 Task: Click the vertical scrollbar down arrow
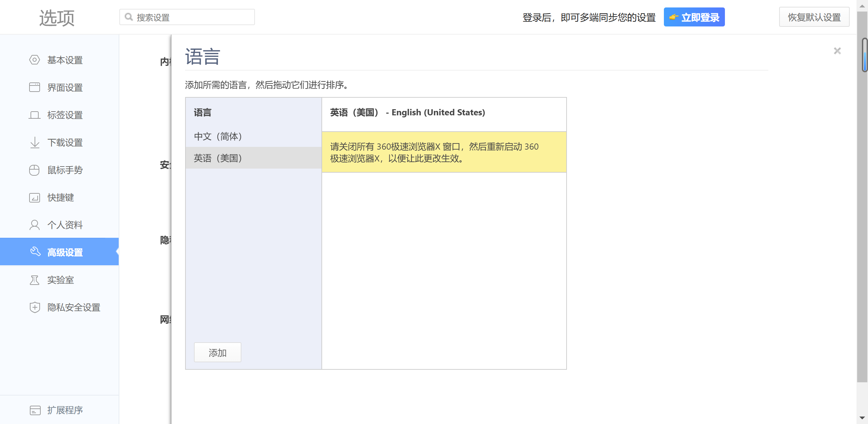[x=862, y=418]
